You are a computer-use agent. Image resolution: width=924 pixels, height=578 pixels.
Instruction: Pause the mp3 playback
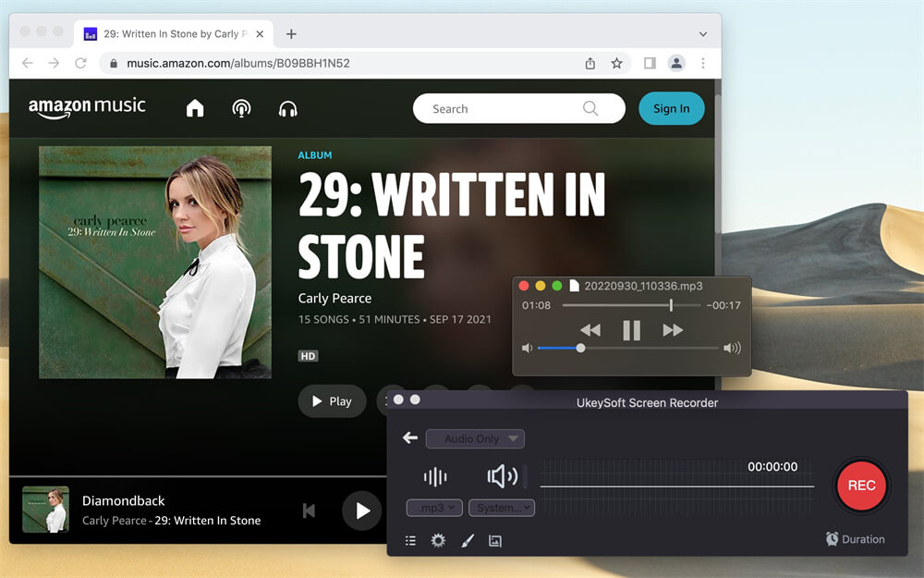(632, 330)
